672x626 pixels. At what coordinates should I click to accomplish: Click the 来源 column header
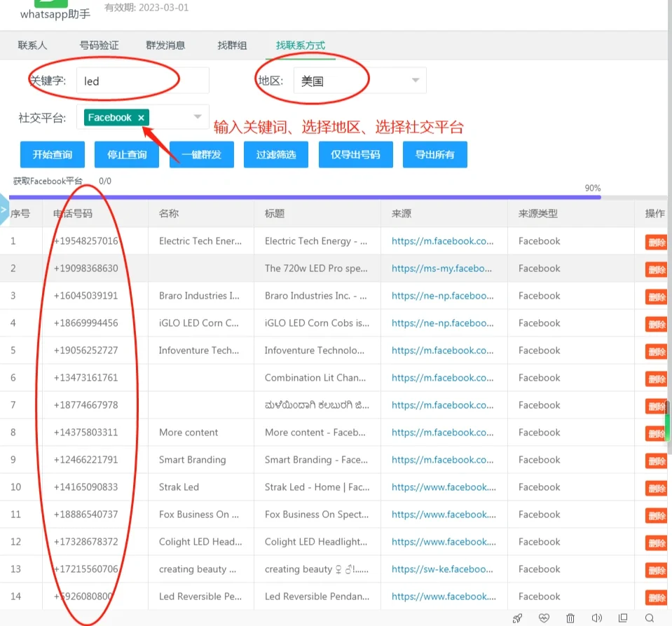tap(401, 214)
